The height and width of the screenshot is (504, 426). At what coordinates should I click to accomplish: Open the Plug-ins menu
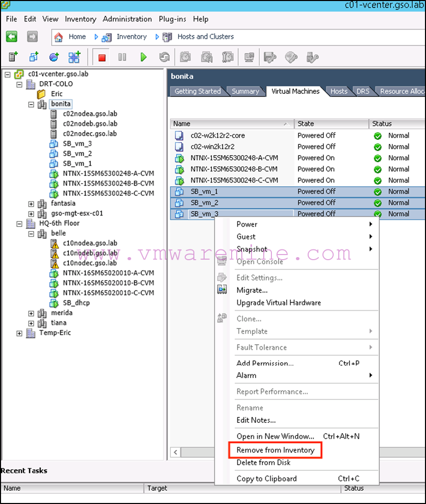(172, 19)
